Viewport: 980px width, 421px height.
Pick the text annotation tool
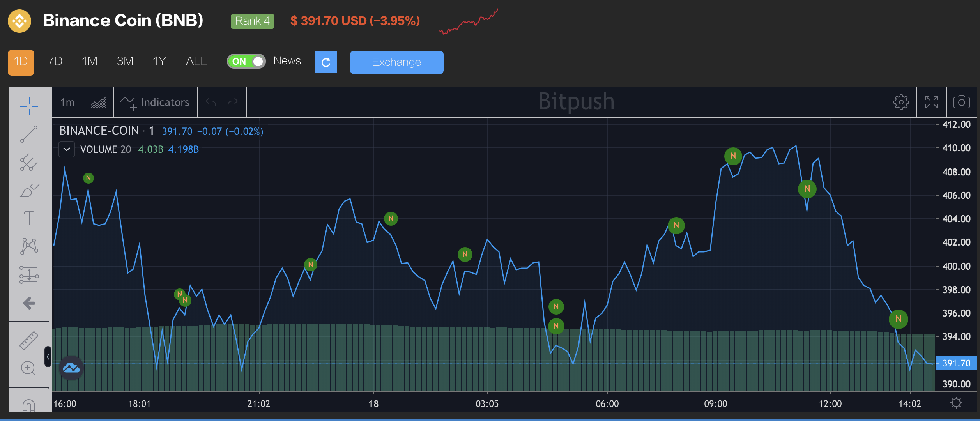pos(29,218)
